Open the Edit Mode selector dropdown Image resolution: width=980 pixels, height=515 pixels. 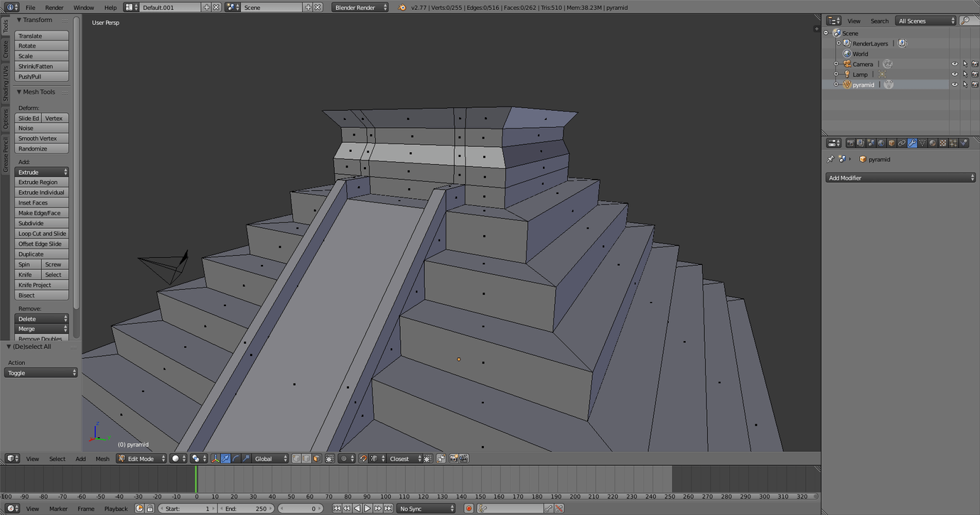tap(142, 459)
